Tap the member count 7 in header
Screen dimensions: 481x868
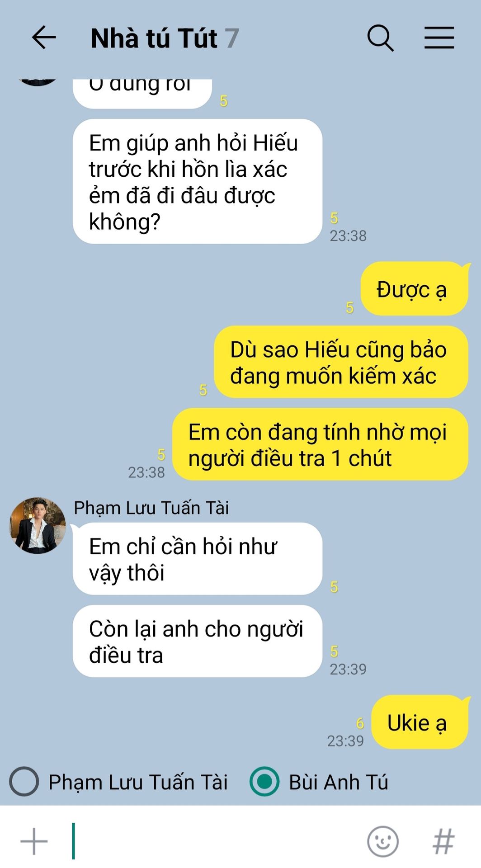(232, 38)
